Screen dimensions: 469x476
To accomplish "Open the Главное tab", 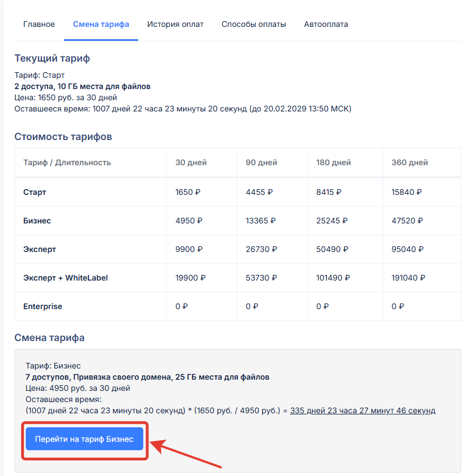I will point(39,24).
